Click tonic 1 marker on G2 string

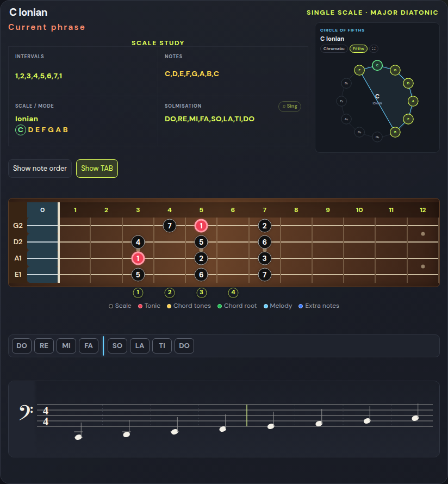201,226
